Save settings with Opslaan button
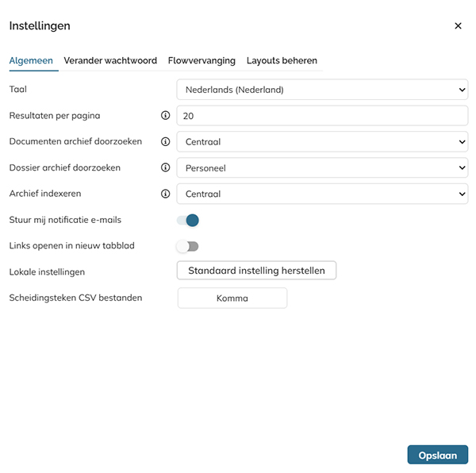The image size is (476, 473). (x=438, y=455)
